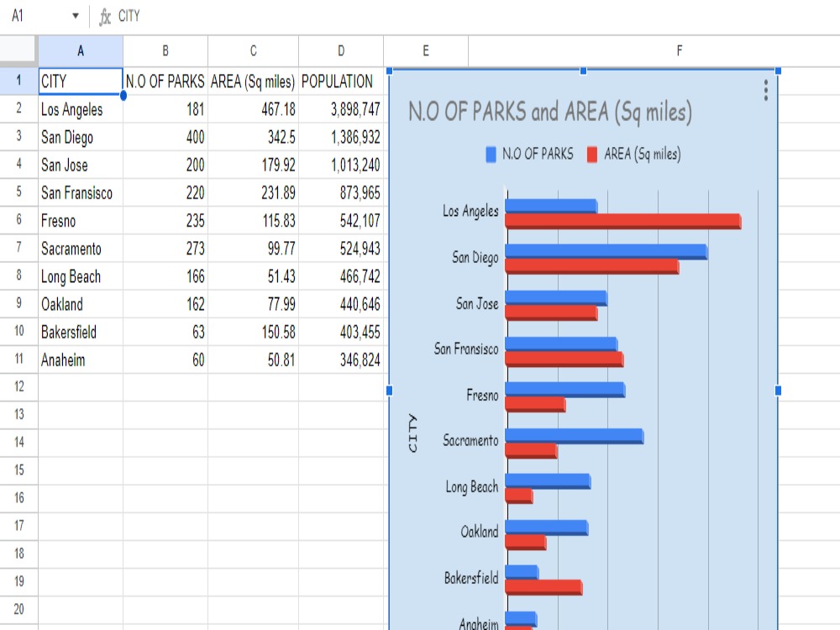Select the San Diego cell

[x=81, y=137]
